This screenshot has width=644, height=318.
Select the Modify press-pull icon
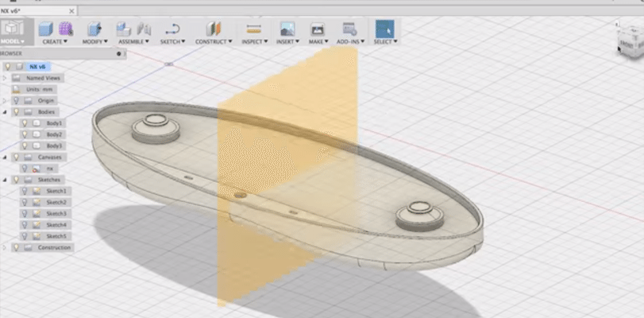[94, 29]
